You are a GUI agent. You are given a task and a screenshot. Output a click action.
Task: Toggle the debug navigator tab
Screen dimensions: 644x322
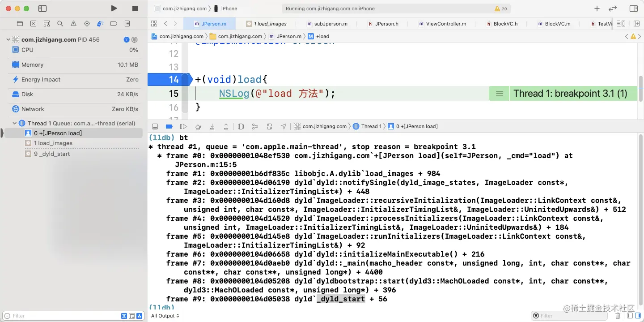100,23
